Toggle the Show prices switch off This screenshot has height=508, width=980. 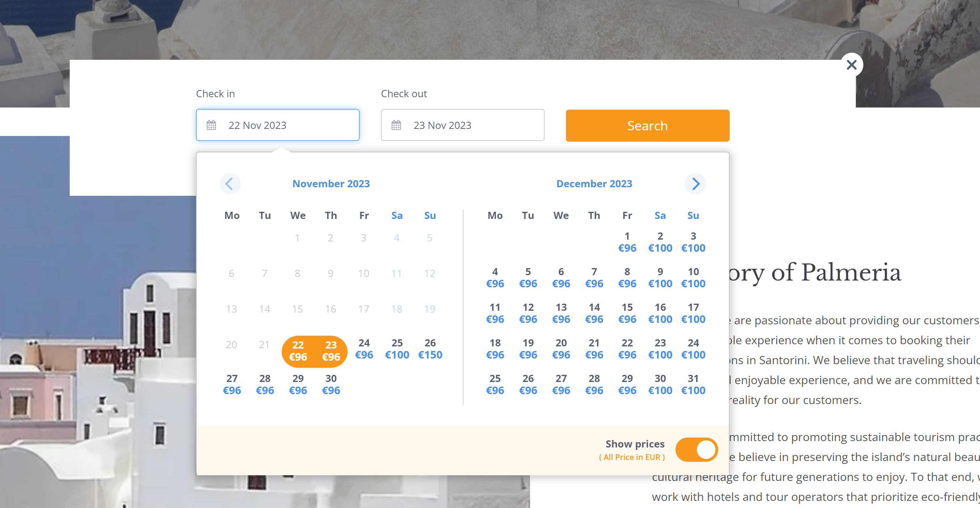(x=696, y=449)
